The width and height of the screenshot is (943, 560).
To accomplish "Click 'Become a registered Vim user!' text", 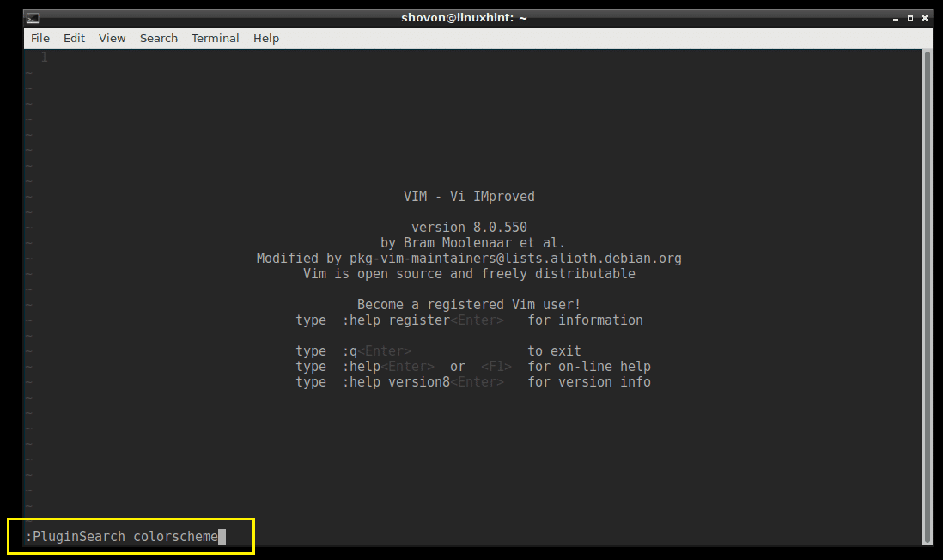I will pos(469,305).
